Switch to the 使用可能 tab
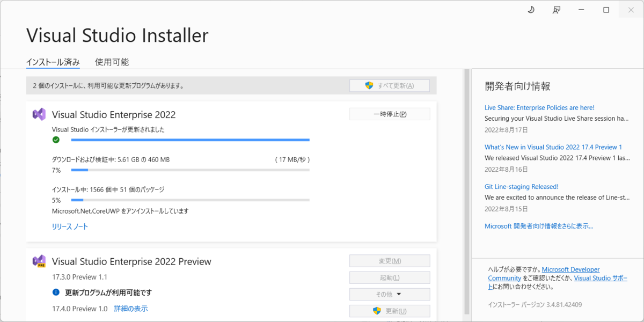Viewport: 644px width, 322px height. [112, 62]
